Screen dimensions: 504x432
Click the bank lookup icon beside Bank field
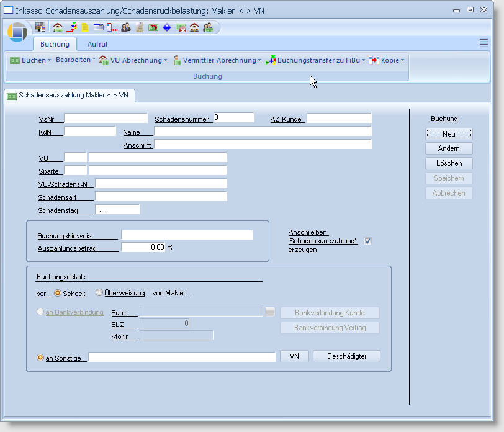point(270,312)
